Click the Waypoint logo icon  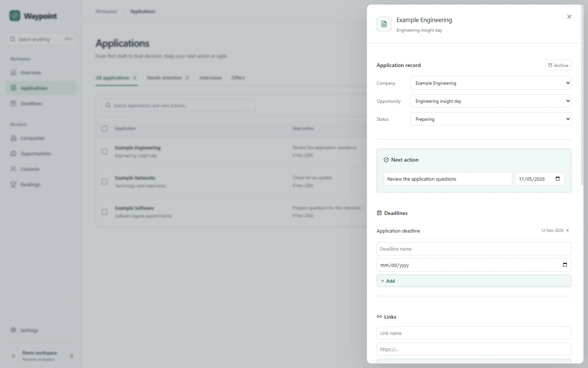tap(15, 16)
